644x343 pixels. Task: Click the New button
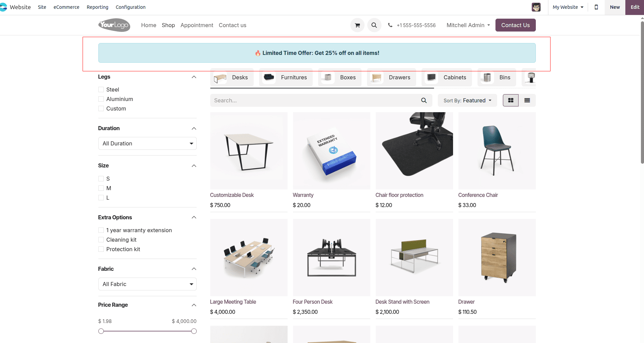tap(615, 7)
